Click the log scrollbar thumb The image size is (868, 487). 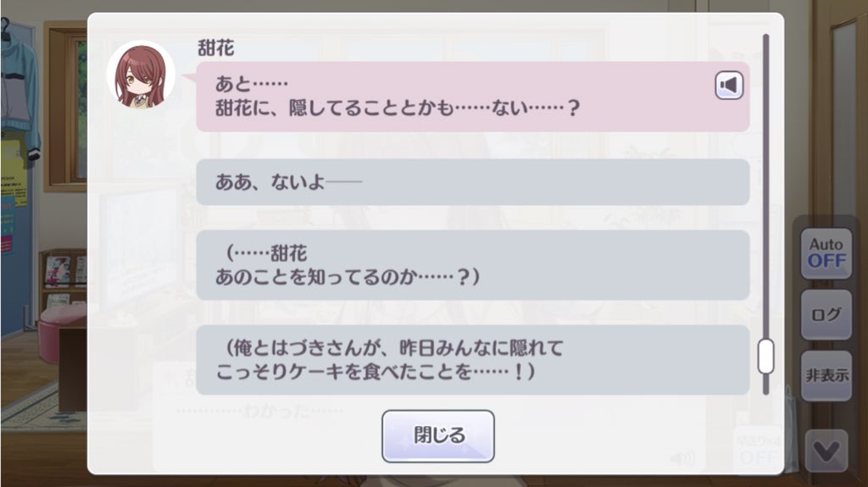click(765, 356)
